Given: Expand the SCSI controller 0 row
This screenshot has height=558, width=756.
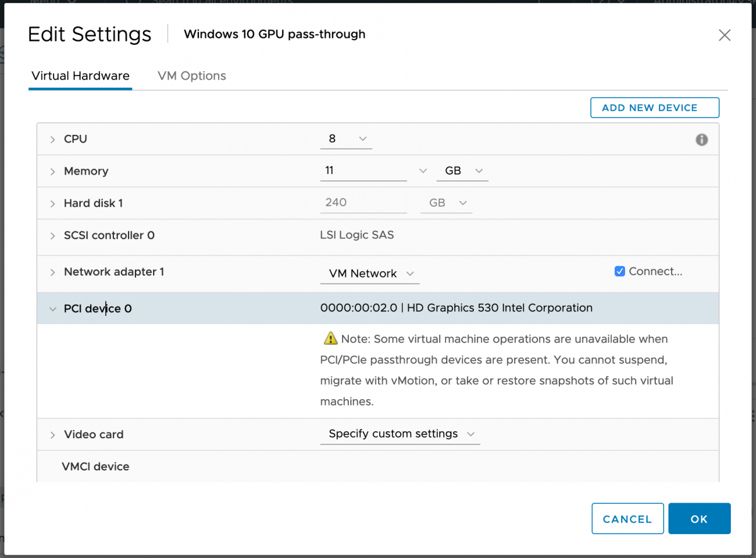Looking at the screenshot, I should [x=53, y=235].
